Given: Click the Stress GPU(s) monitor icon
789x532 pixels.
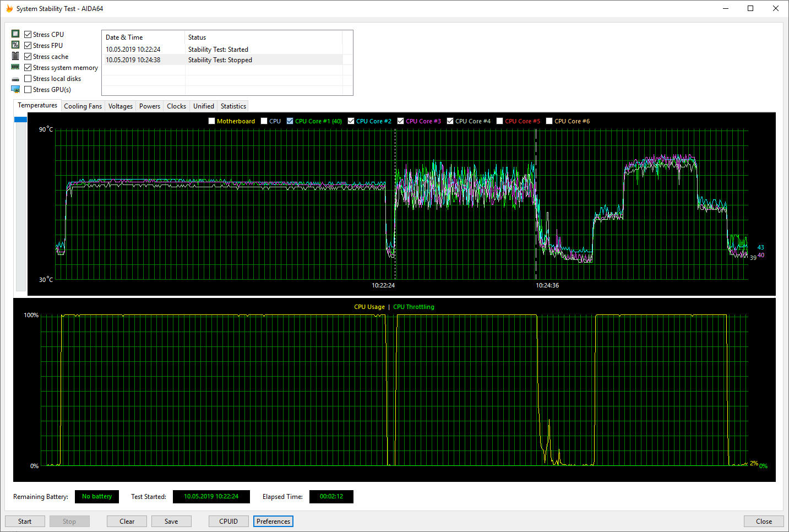Looking at the screenshot, I should coord(15,89).
